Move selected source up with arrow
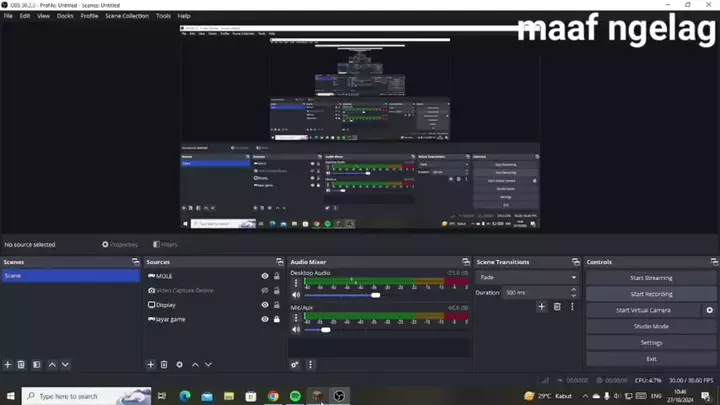 click(195, 365)
